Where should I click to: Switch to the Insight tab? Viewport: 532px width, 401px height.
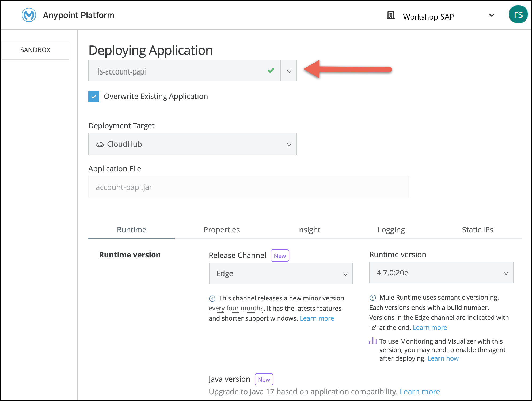pos(309,230)
